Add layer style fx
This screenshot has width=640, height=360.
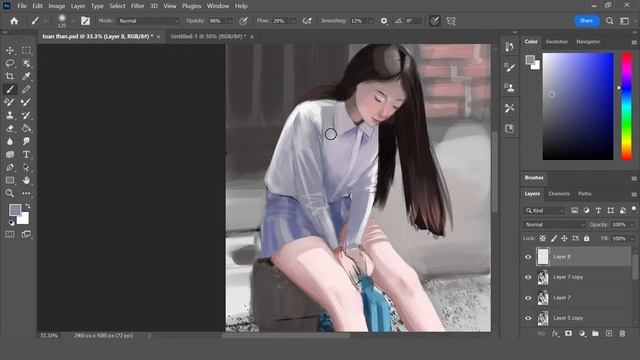coord(555,333)
